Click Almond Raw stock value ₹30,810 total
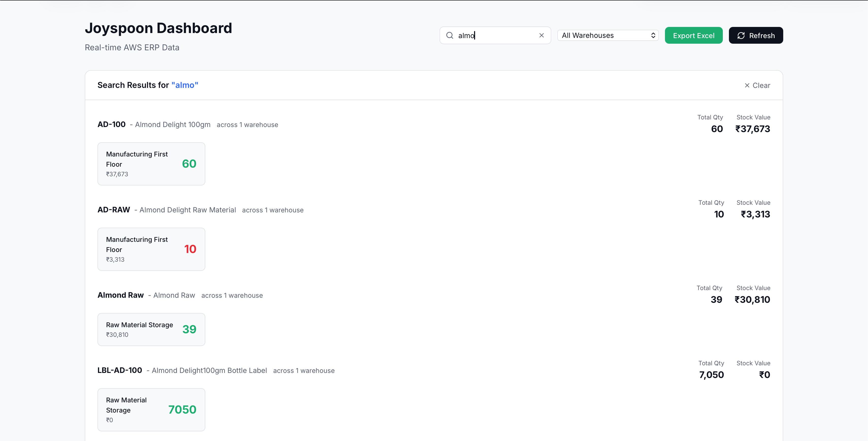 tap(752, 300)
